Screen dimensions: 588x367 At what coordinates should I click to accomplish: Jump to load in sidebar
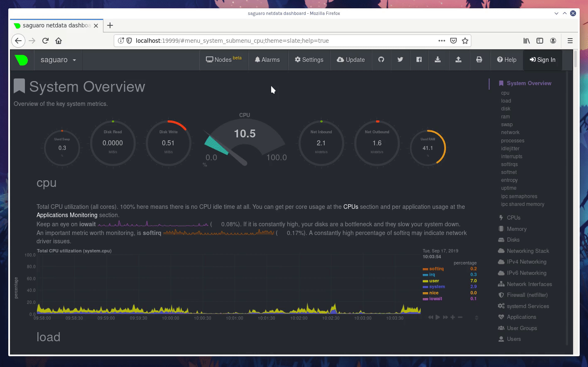coord(506,101)
